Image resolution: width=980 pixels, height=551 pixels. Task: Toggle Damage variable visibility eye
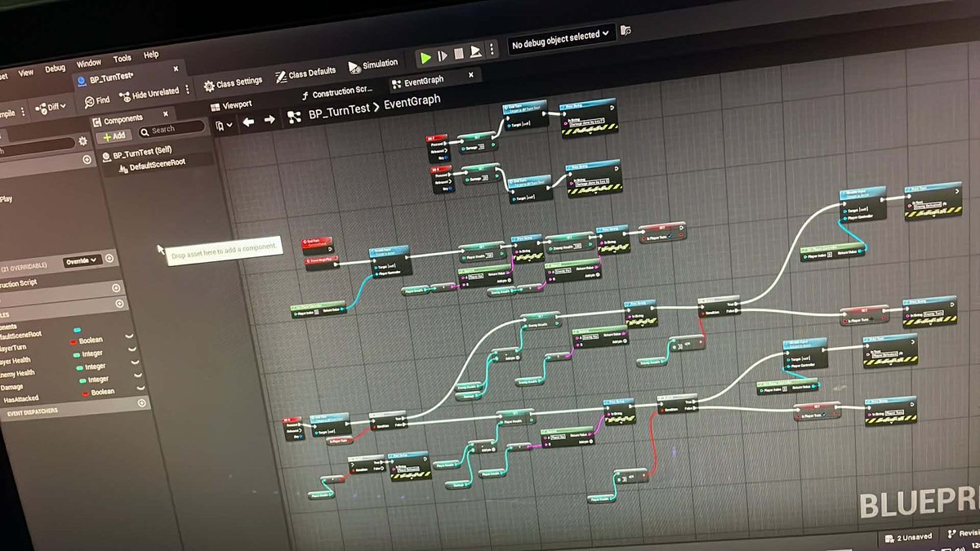point(136,377)
